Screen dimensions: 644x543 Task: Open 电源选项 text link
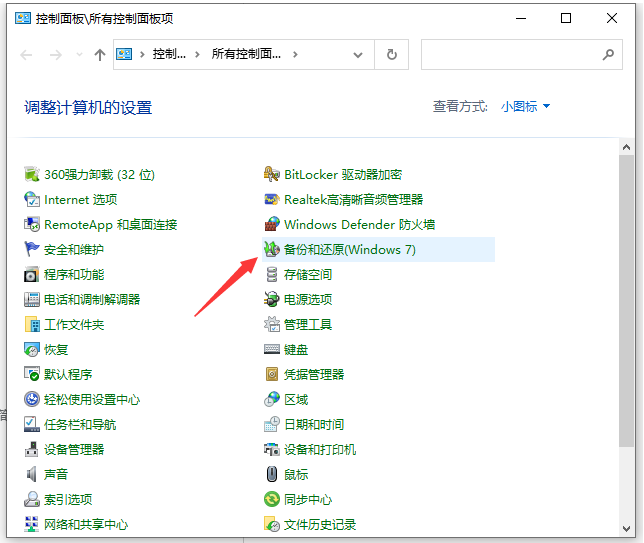[x=308, y=300]
